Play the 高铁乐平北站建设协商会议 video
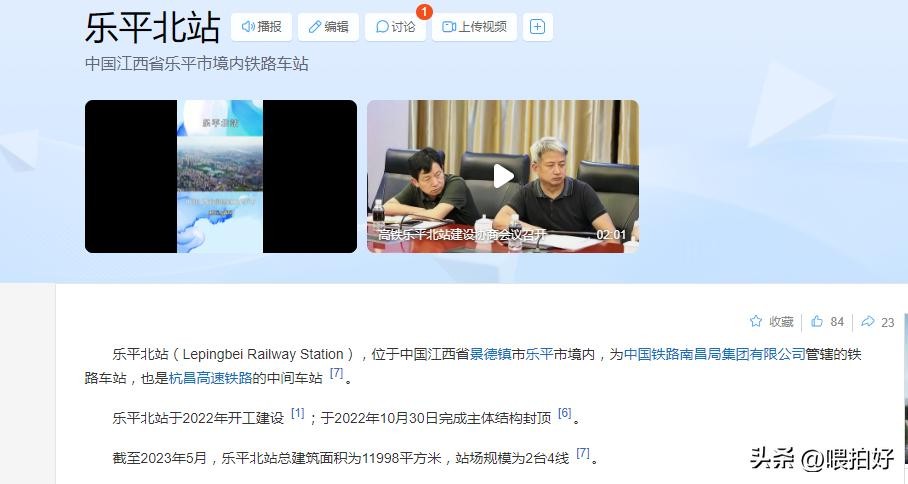The width and height of the screenshot is (908, 484). (x=503, y=176)
